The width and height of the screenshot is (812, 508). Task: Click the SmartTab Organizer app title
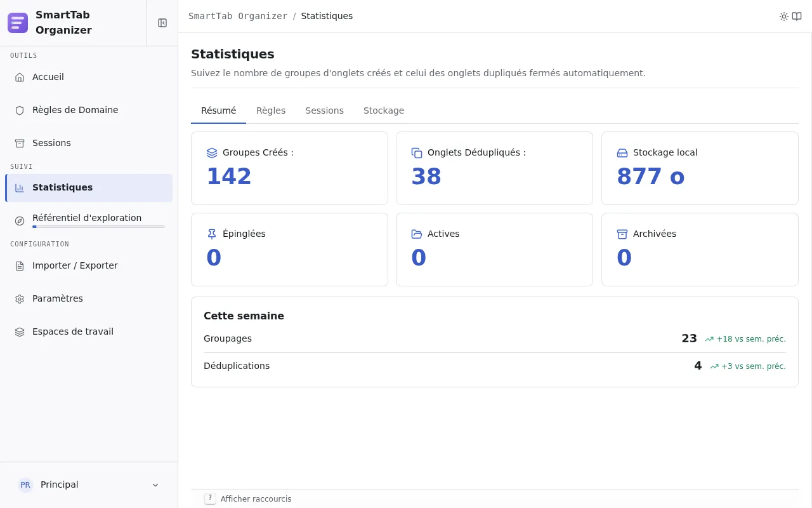click(63, 23)
